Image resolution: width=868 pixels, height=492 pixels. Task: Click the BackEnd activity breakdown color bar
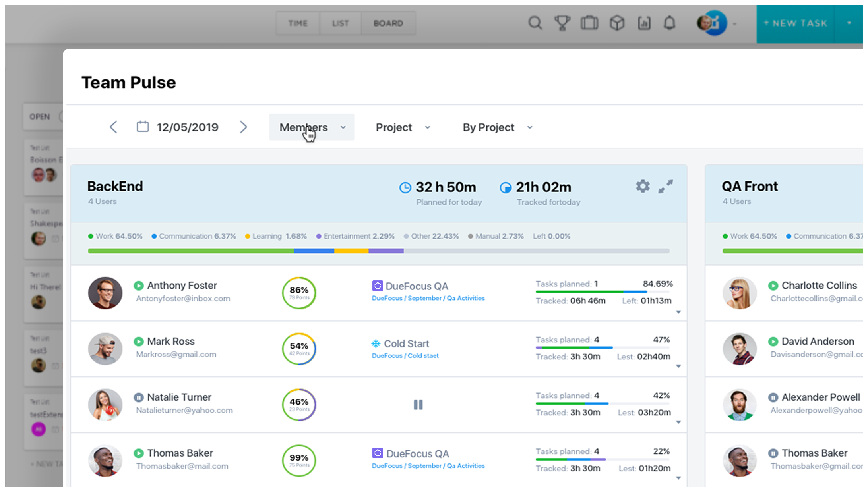(378, 251)
